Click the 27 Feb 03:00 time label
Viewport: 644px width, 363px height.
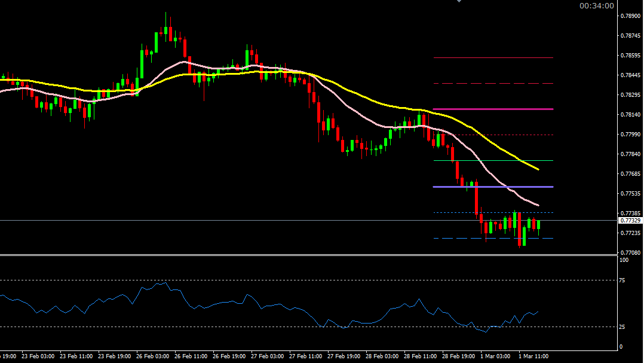[x=267, y=356]
